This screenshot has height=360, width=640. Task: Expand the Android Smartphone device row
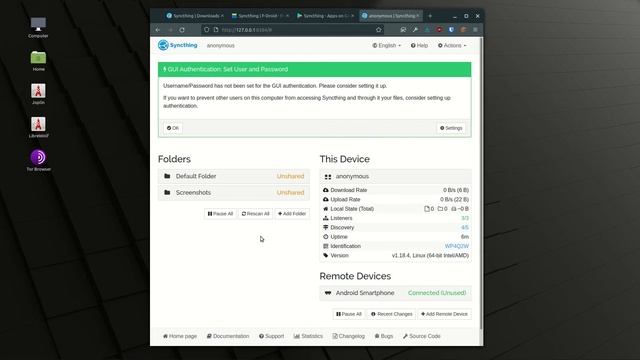(x=395, y=293)
